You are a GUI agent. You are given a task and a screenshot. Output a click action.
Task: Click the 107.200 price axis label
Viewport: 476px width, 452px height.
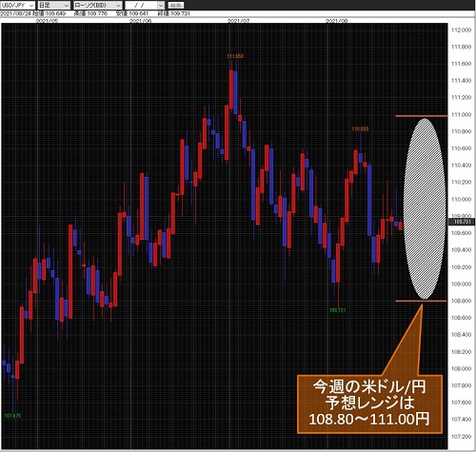click(x=461, y=437)
